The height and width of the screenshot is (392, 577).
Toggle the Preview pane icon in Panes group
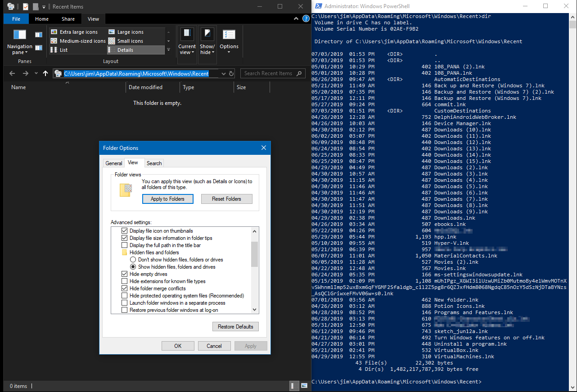click(39, 35)
